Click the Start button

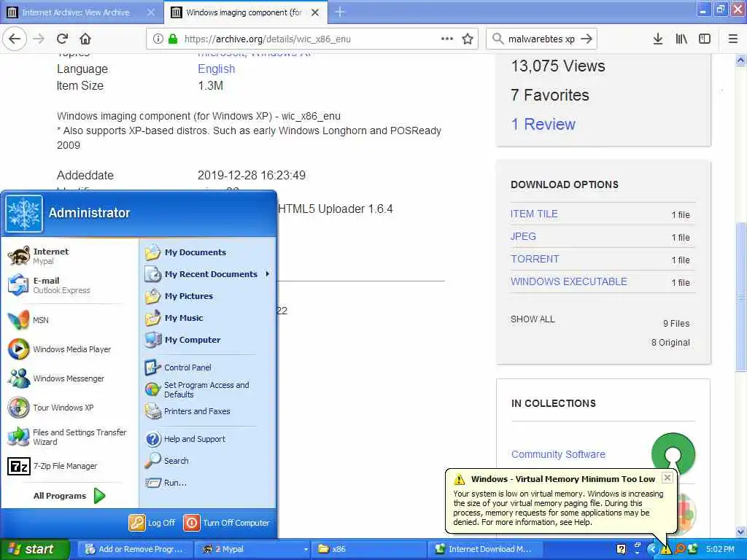point(34,550)
